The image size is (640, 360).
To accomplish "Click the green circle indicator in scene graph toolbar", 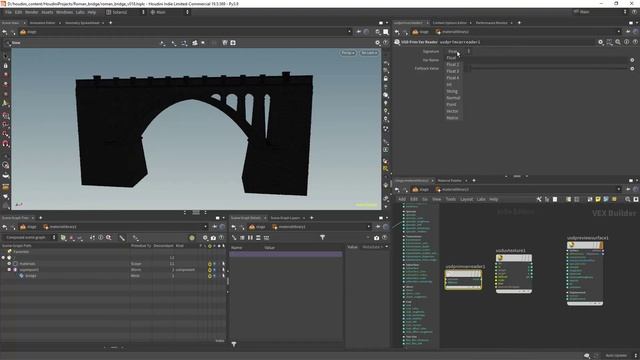I will tap(192, 238).
